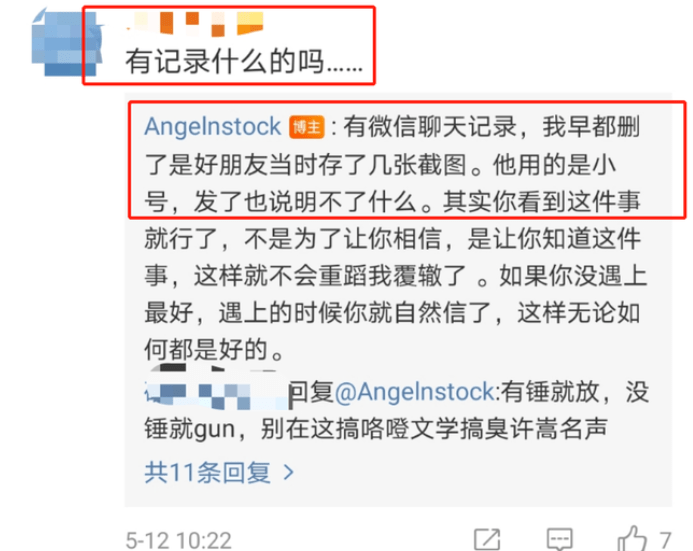Expand the chevron arrow after 共11条回复
The image size is (693, 551).
click(x=289, y=472)
